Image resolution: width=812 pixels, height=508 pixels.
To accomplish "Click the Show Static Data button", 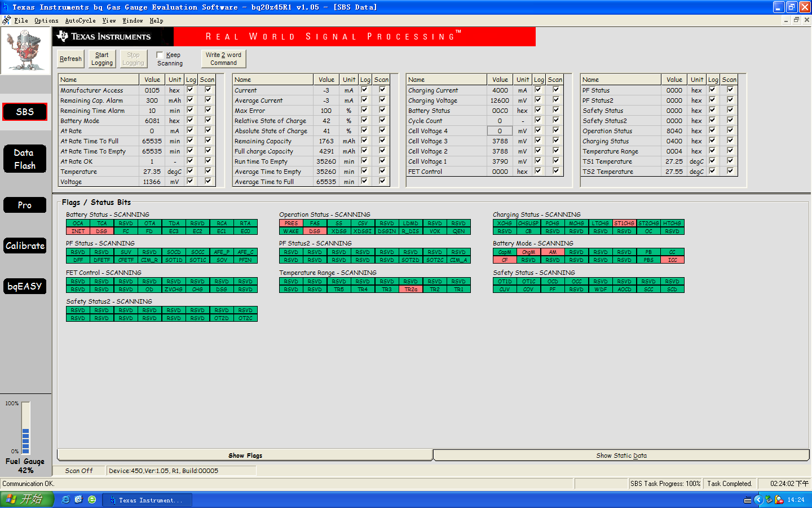I will (x=621, y=456).
